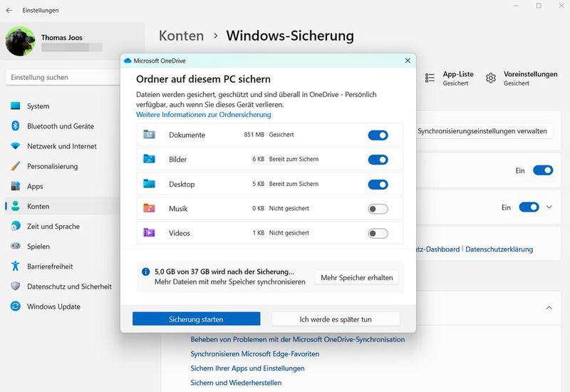Click the Barrierefreiheit accessibility icon
The image size is (570, 392).
(x=15, y=266)
